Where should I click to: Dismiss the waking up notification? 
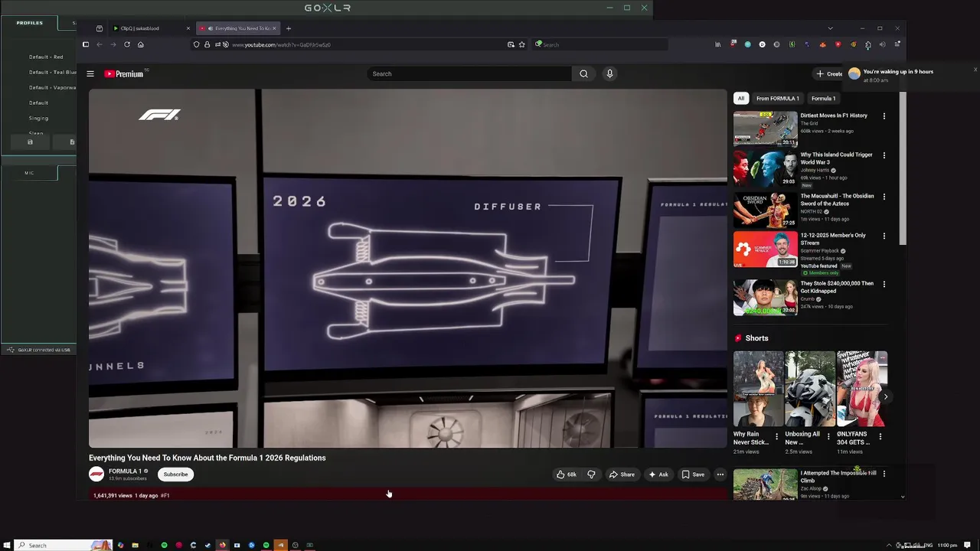click(x=975, y=70)
